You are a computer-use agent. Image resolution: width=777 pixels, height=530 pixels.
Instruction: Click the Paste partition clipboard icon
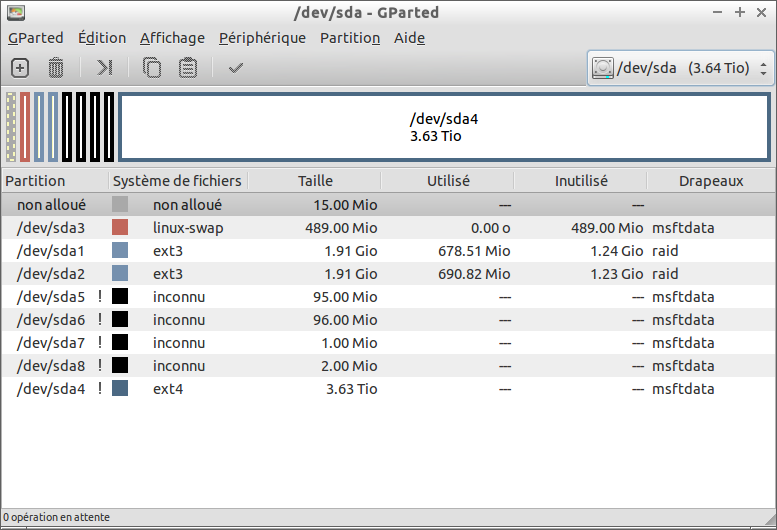188,68
